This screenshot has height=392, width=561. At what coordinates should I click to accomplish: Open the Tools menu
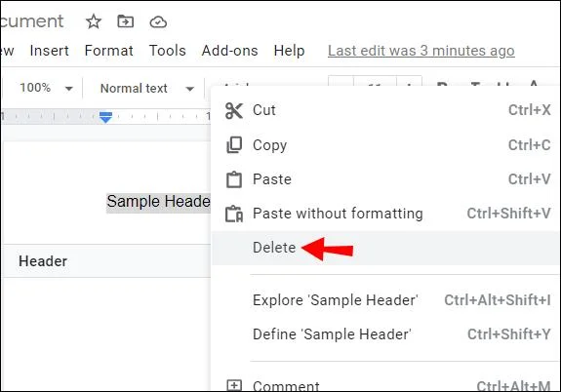[x=168, y=51]
